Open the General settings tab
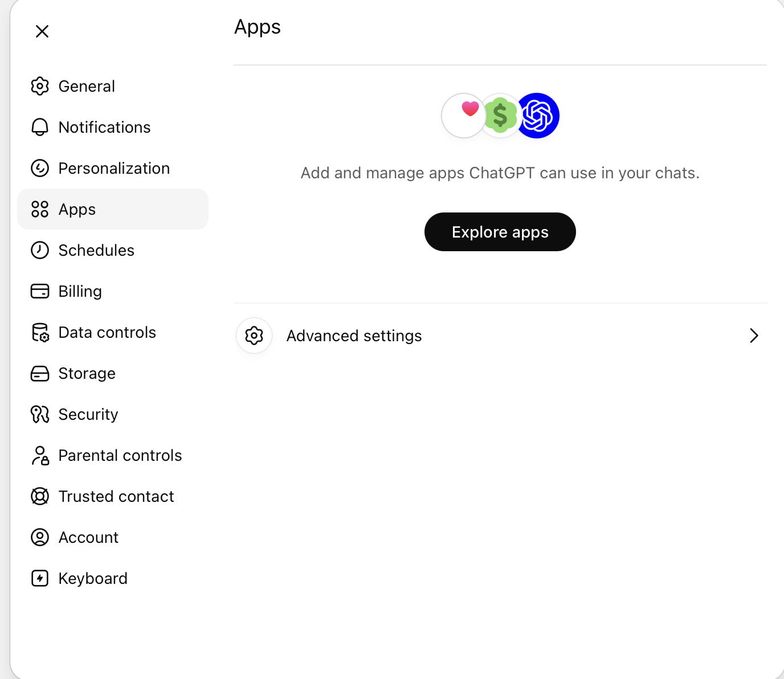 113,86
